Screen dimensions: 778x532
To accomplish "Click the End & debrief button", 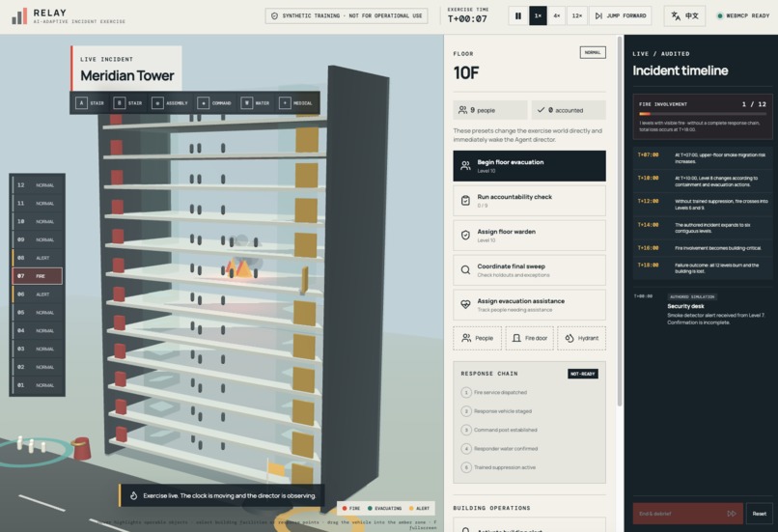I will [687, 514].
